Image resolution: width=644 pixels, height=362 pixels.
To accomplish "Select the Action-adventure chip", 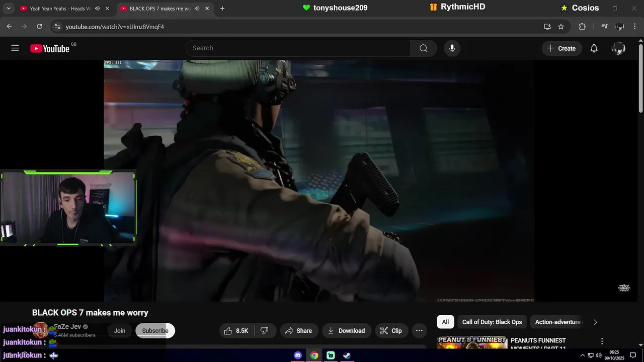I will pyautogui.click(x=557, y=322).
